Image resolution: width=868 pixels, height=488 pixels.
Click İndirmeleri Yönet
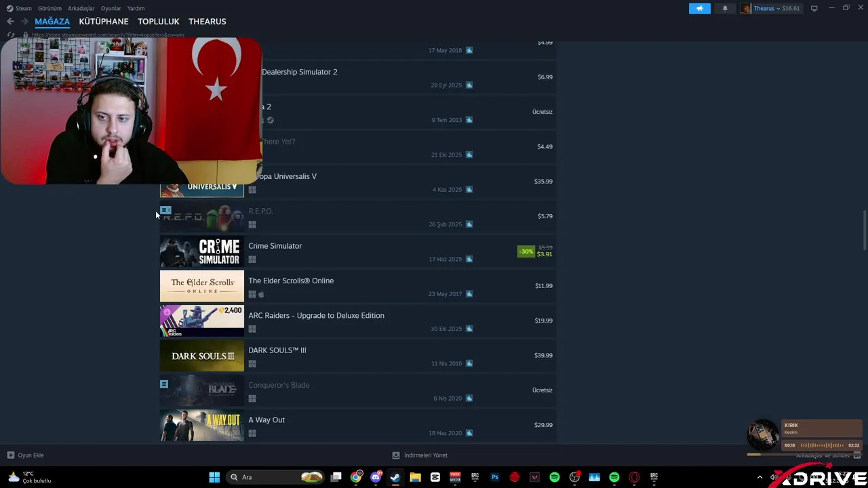420,455
